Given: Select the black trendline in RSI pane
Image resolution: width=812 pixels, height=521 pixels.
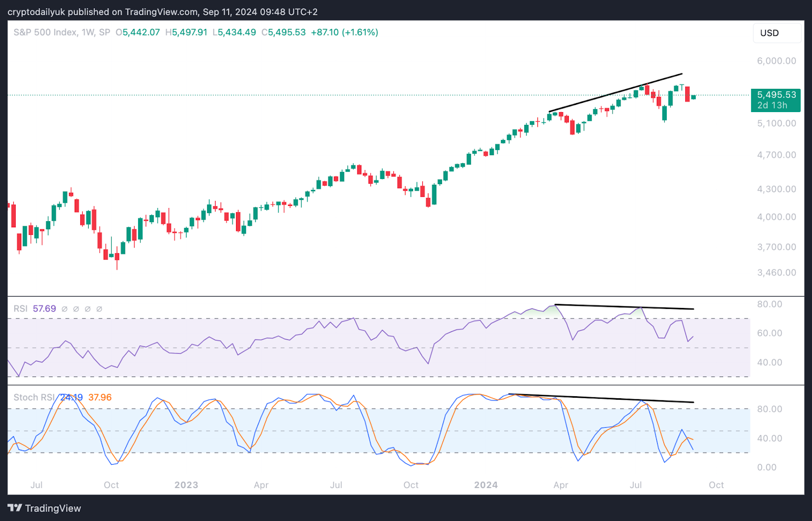Looking at the screenshot, I should [624, 306].
